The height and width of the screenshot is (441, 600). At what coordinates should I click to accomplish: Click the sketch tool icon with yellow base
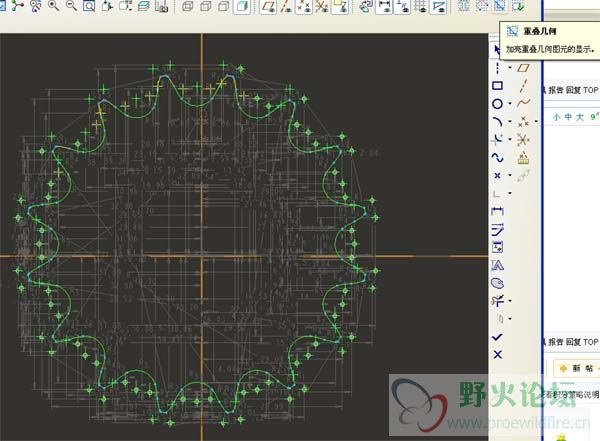pos(523,158)
